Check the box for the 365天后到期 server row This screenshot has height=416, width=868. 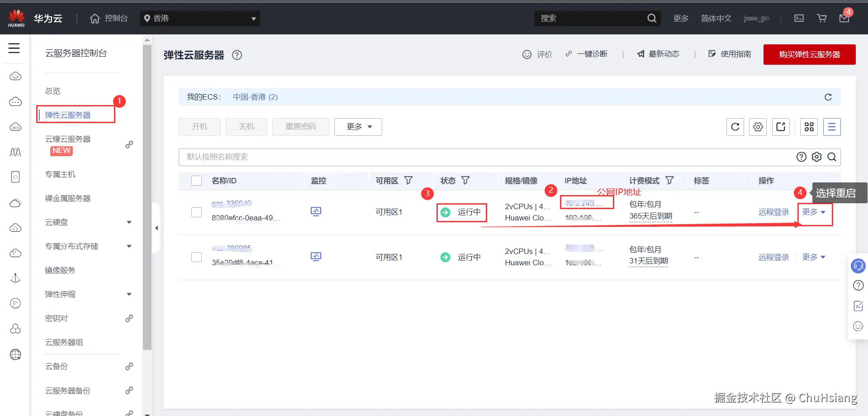coord(196,212)
